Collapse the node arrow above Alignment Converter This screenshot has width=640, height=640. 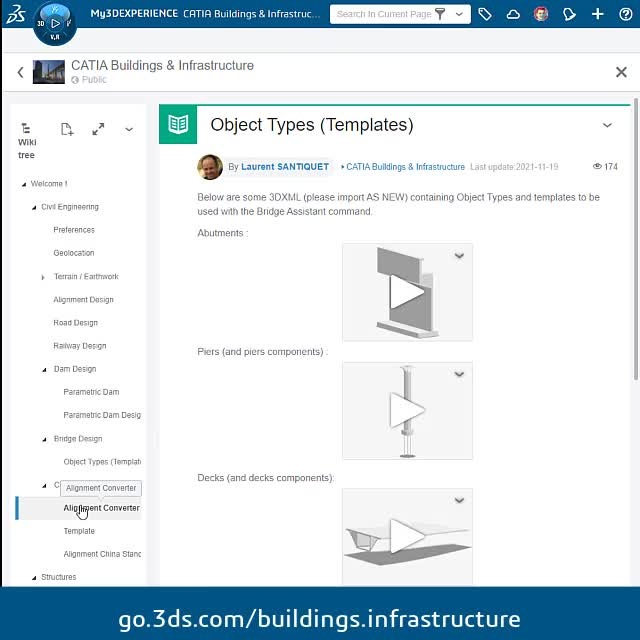(44, 486)
